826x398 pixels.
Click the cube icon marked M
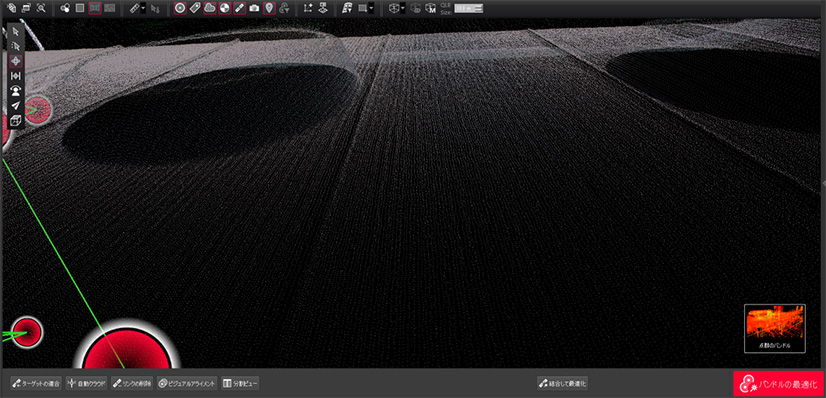(430, 8)
